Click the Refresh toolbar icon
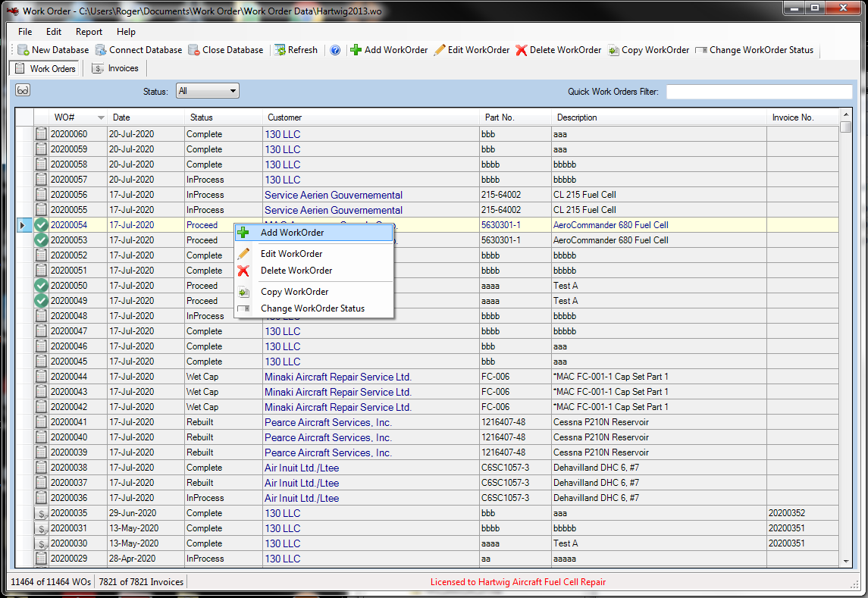 pyautogui.click(x=279, y=50)
